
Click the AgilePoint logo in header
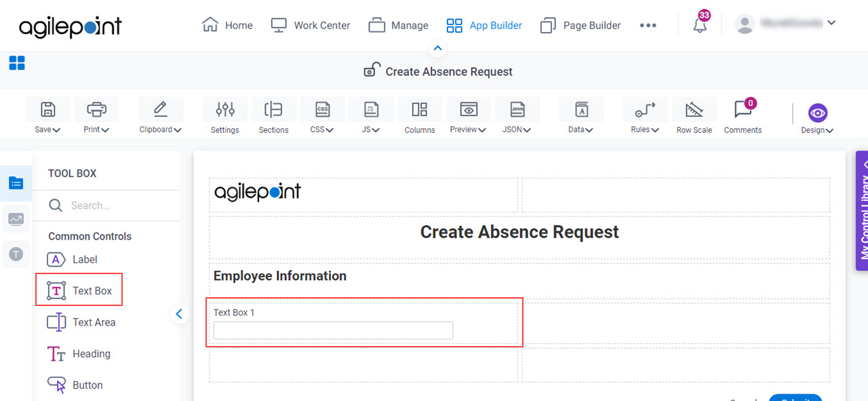point(71,26)
